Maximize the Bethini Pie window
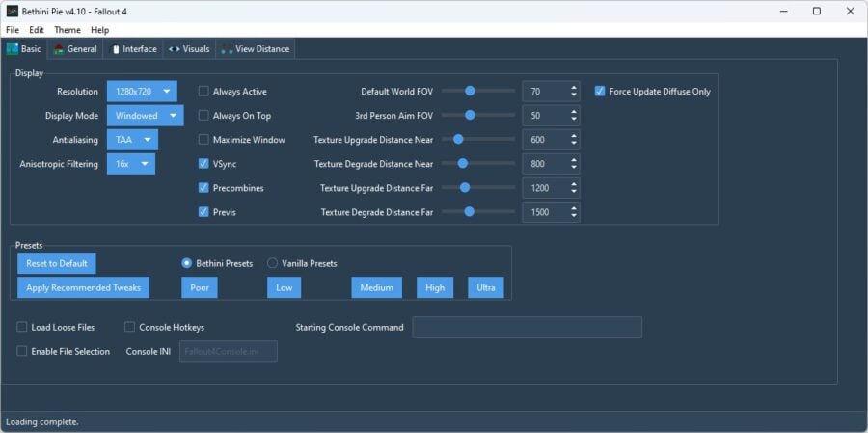868x433 pixels. [817, 11]
